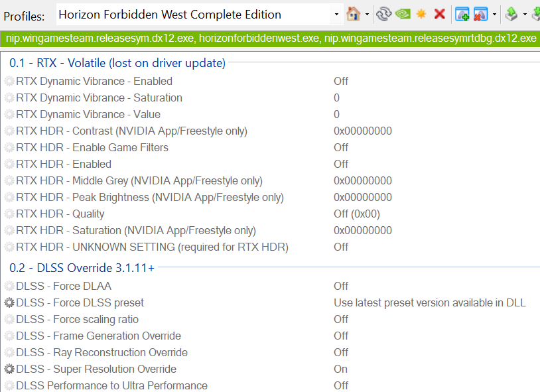Click the Off value of RTX HDR - Enabled
540x392 pixels.
point(341,164)
